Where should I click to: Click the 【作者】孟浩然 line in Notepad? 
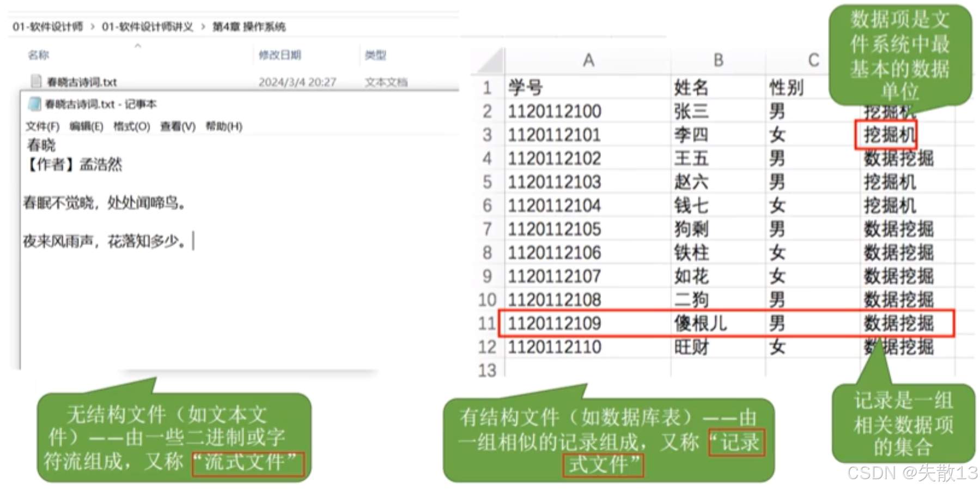point(75,164)
